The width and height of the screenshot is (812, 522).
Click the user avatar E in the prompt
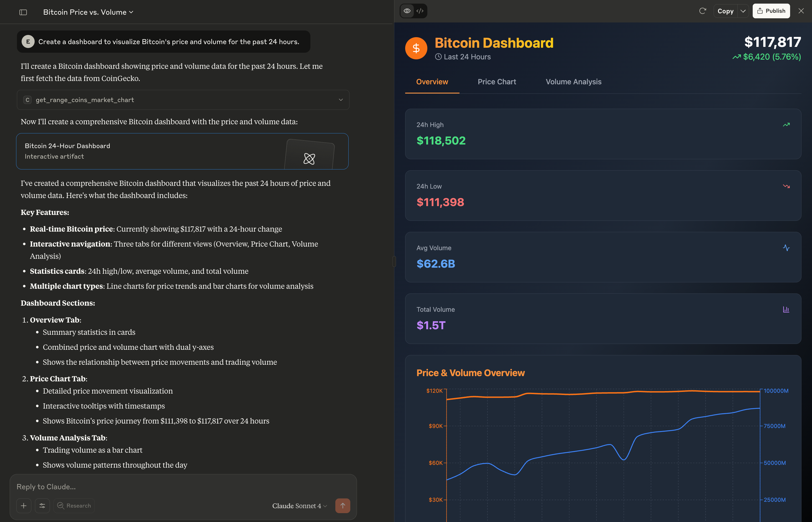[x=28, y=42]
